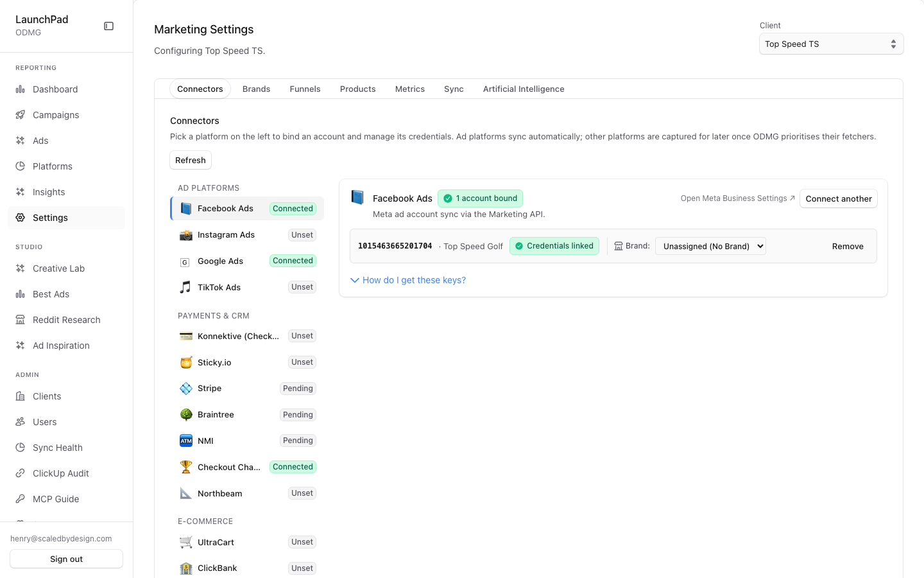Viewport: 924px width, 578px height.
Task: Click the Platforms pie chart icon
Action: click(x=21, y=166)
